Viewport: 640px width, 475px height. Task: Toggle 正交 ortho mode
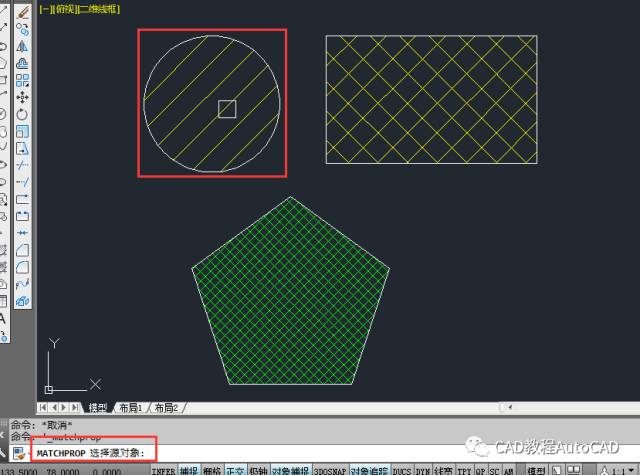click(235, 471)
